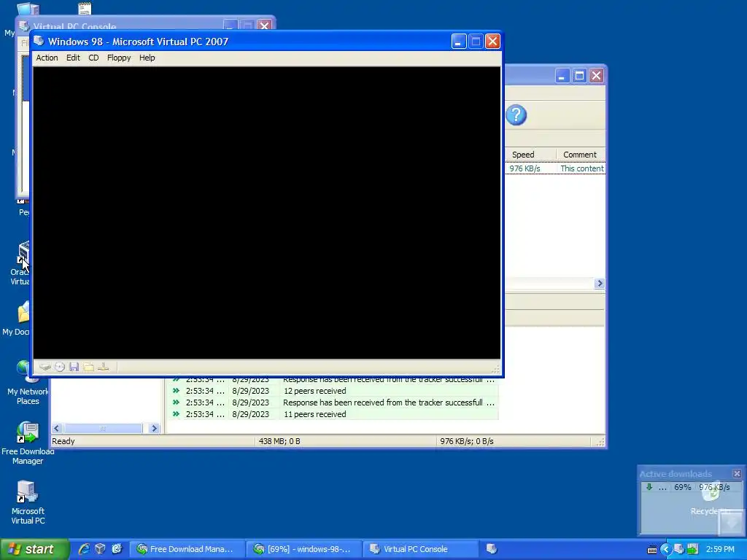
Task: Click the left pane's right scroll arrow
Action: (154, 428)
